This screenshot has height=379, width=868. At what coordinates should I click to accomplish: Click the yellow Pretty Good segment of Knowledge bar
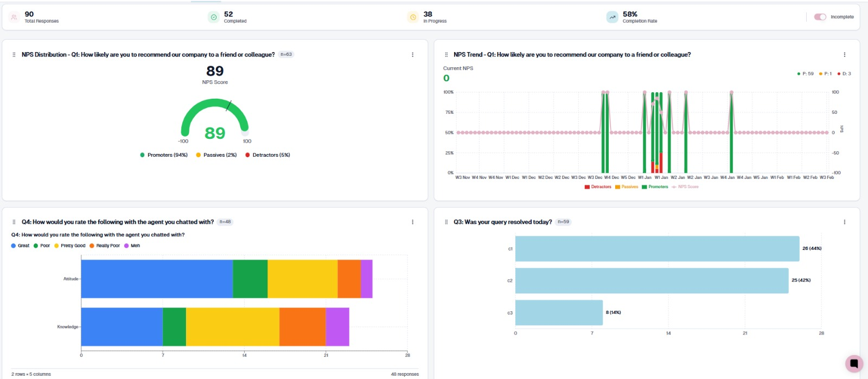coord(233,327)
